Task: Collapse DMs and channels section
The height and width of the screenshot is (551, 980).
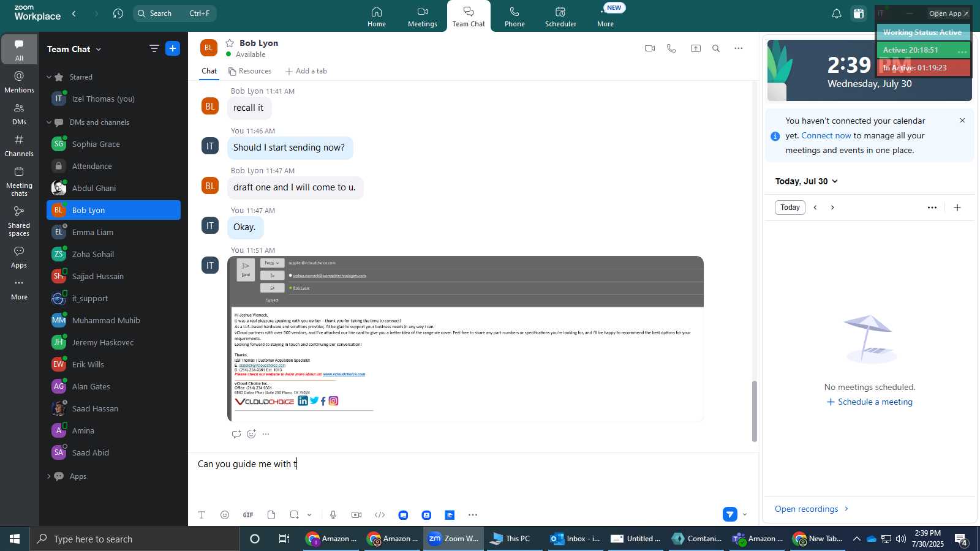Action: 49,122
